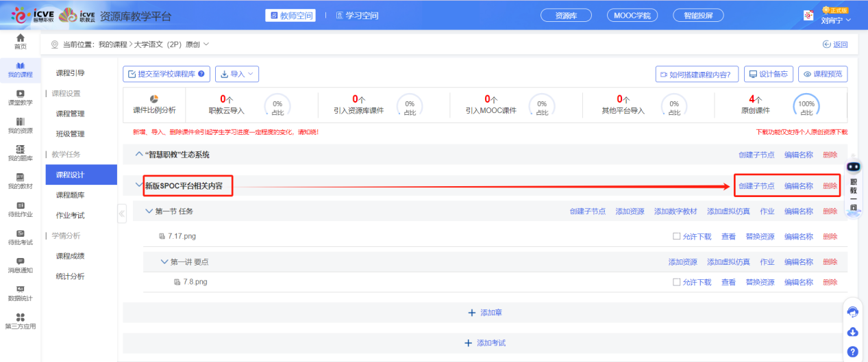Open the 导入 dropdown button
Screen dimensions: 868x362
237,74
